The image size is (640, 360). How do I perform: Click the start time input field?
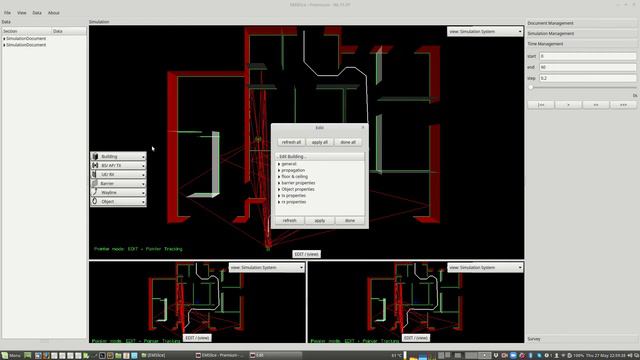tap(588, 56)
